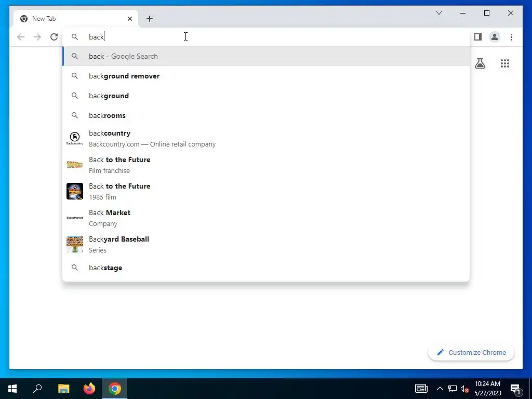
Task: Launch Firefox from taskbar
Action: tap(89, 389)
